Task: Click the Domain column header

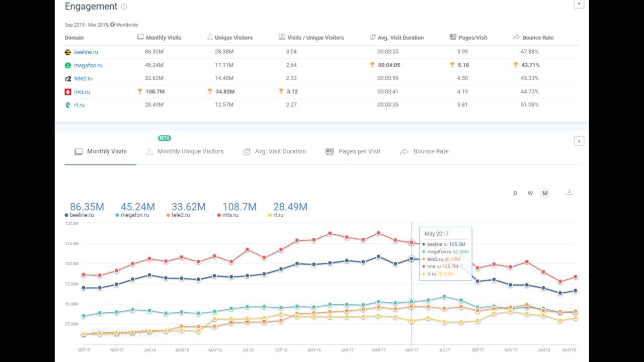Action: point(74,38)
